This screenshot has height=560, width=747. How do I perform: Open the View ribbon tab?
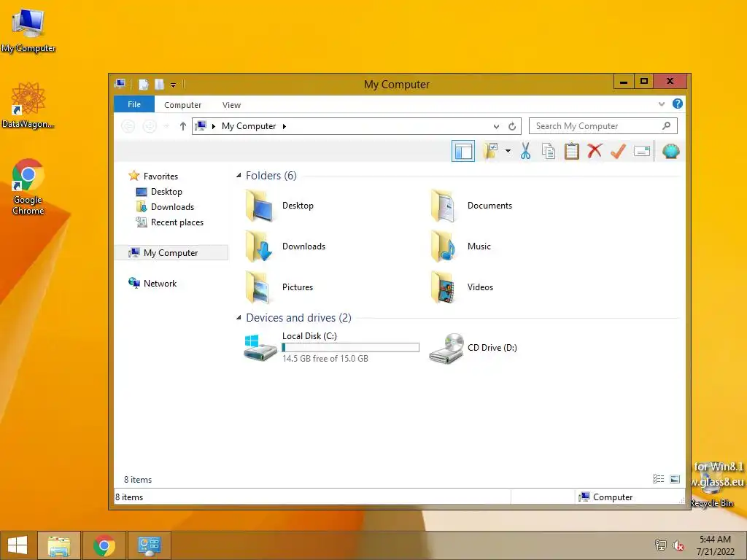tap(231, 105)
